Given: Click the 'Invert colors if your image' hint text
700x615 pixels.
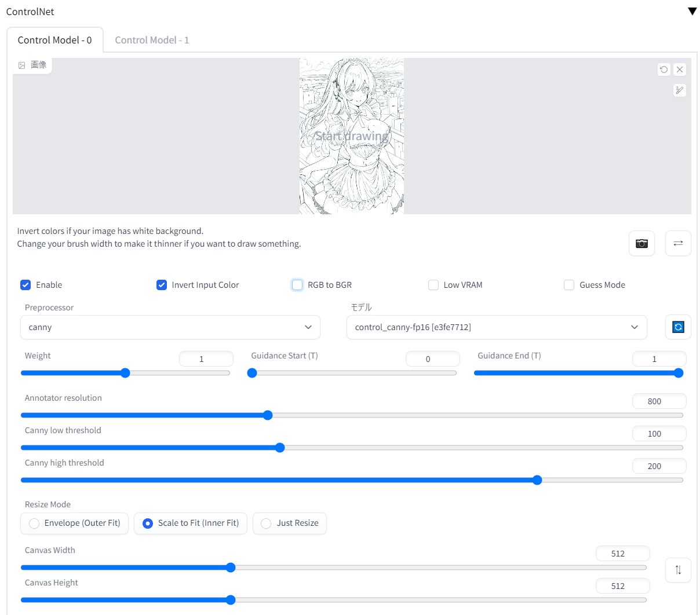Looking at the screenshot, I should (x=110, y=231).
